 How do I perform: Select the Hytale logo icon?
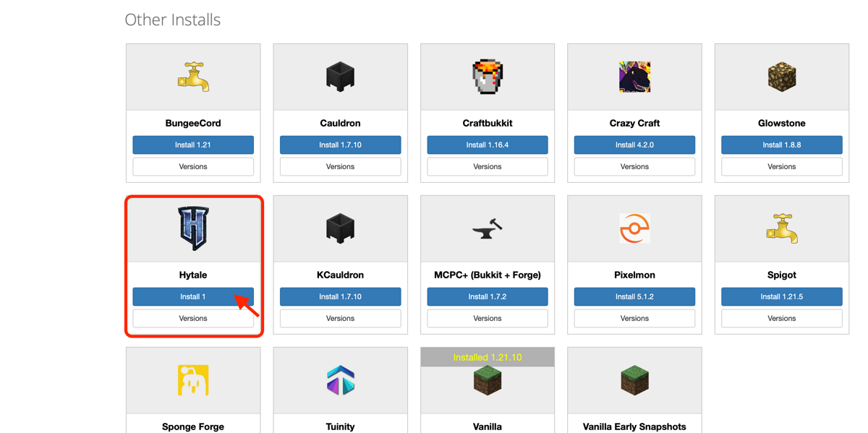[193, 228]
